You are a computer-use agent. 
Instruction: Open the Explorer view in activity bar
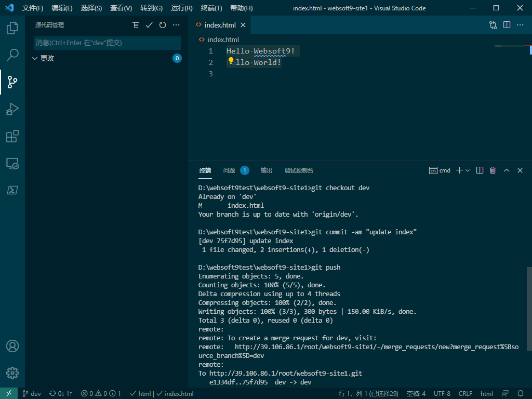[12, 28]
